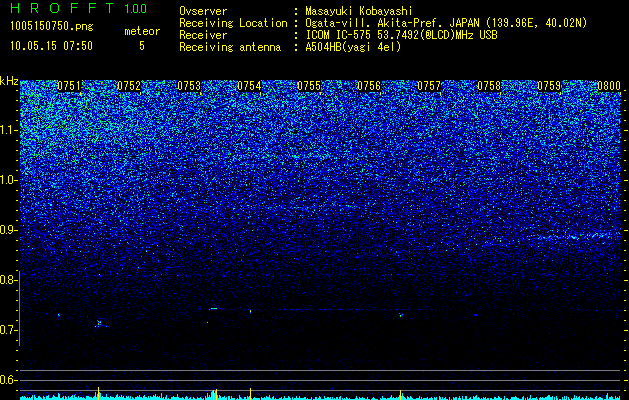Select the ICOM IC-575 53.7492 MHz receiver text

click(x=402, y=35)
